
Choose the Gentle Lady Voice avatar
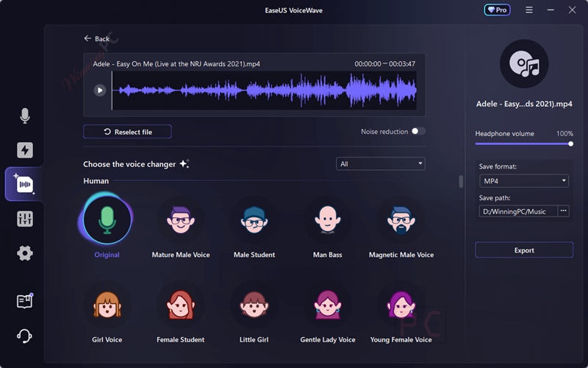click(328, 305)
